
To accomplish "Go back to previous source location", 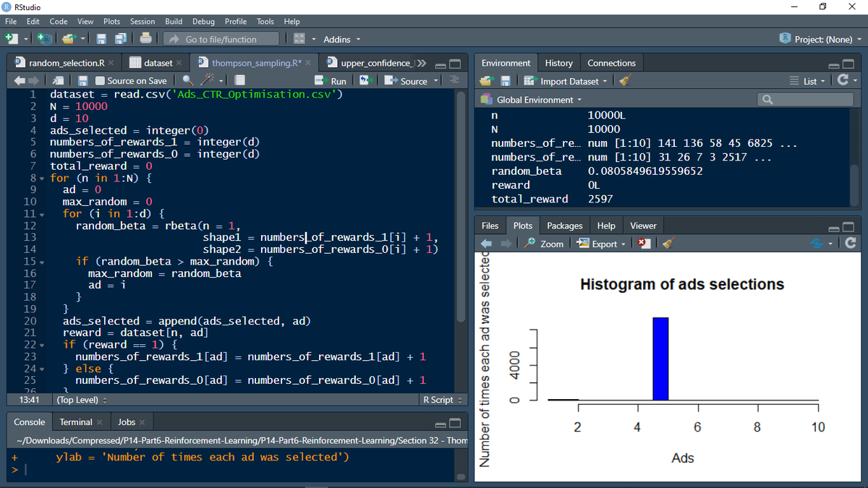I will 20,81.
